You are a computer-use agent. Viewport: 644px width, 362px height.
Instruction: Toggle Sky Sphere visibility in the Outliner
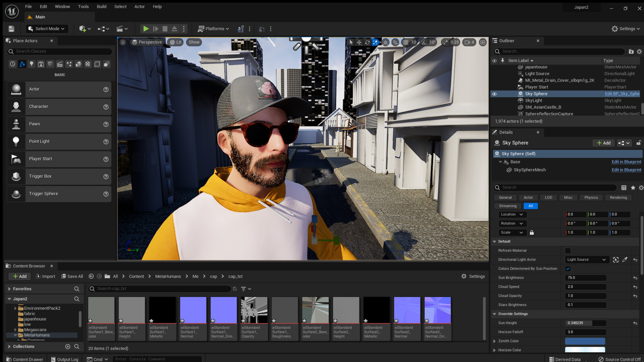[x=495, y=93]
